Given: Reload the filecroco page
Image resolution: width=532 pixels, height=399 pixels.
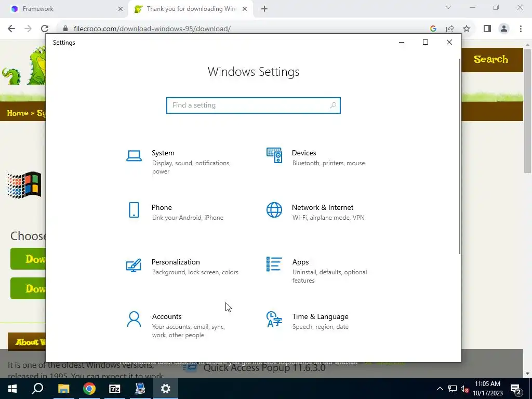Looking at the screenshot, I should [45, 29].
